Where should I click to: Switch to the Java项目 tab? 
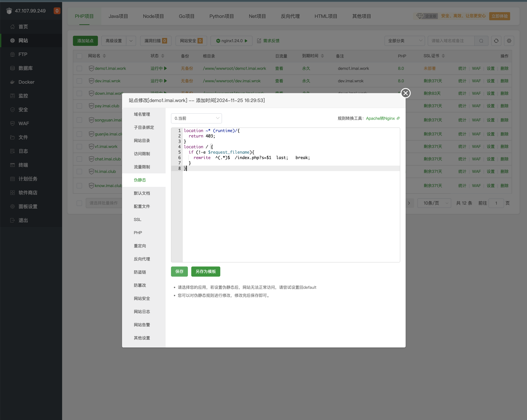pos(118,16)
